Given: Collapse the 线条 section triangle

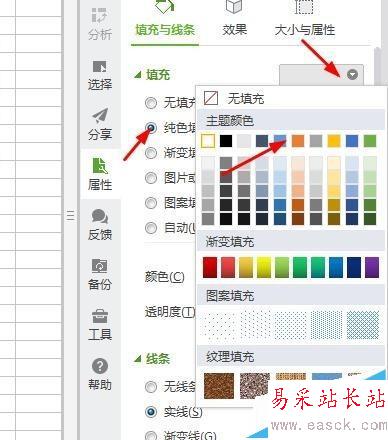Looking at the screenshot, I should [138, 359].
